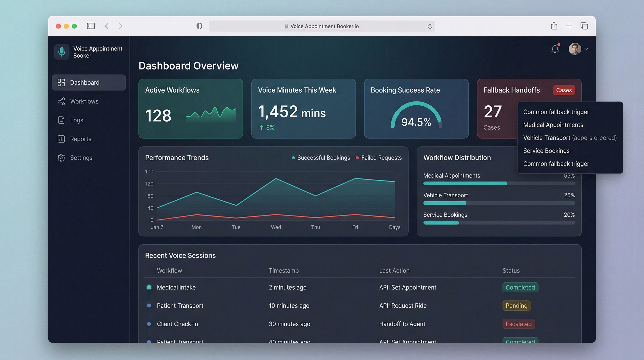The height and width of the screenshot is (360, 644).
Task: Select Medical Appointments from the fallback dropdown
Action: coord(553,125)
